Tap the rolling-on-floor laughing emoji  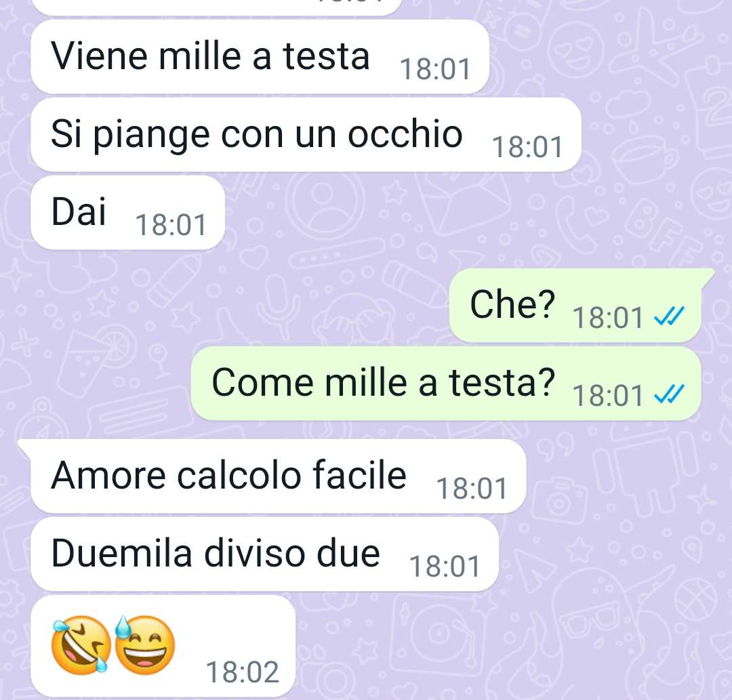pyautogui.click(x=82, y=645)
